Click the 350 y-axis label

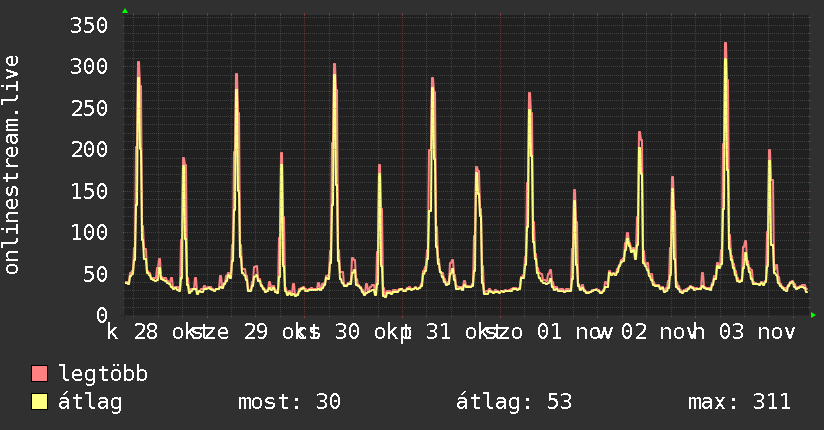89,25
